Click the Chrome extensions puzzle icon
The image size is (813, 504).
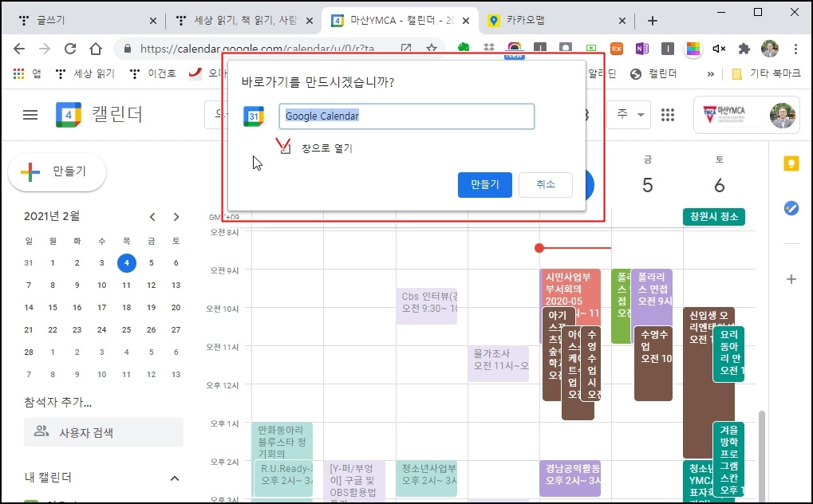point(744,49)
